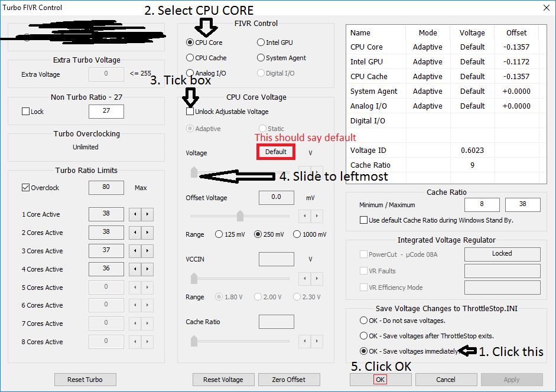Click the CPU Cache row in voltage table
The height and width of the screenshot is (392, 556).
[x=446, y=77]
